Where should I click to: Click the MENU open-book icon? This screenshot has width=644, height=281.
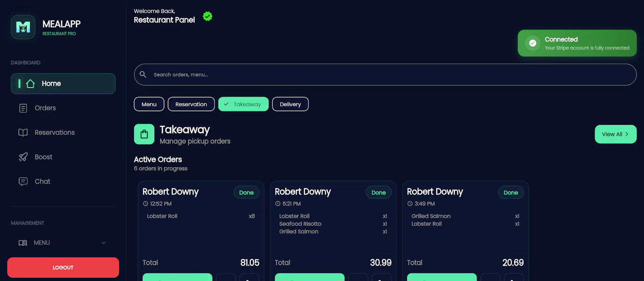23,243
